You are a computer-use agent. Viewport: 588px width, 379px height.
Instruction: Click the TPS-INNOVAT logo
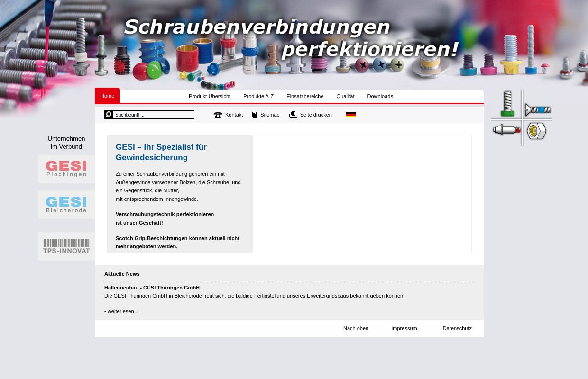click(x=66, y=246)
